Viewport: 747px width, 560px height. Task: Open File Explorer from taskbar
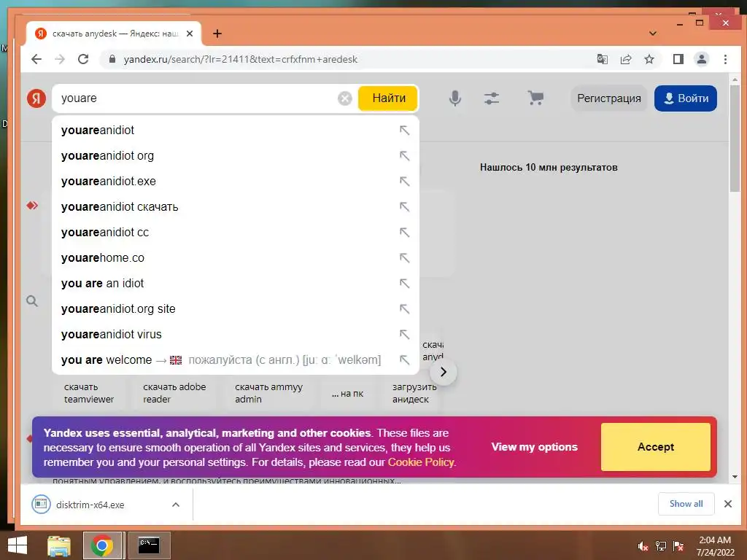click(59, 545)
